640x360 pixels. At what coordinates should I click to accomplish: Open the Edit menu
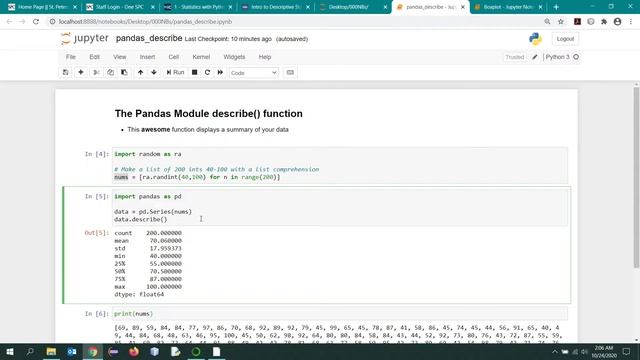94,57
